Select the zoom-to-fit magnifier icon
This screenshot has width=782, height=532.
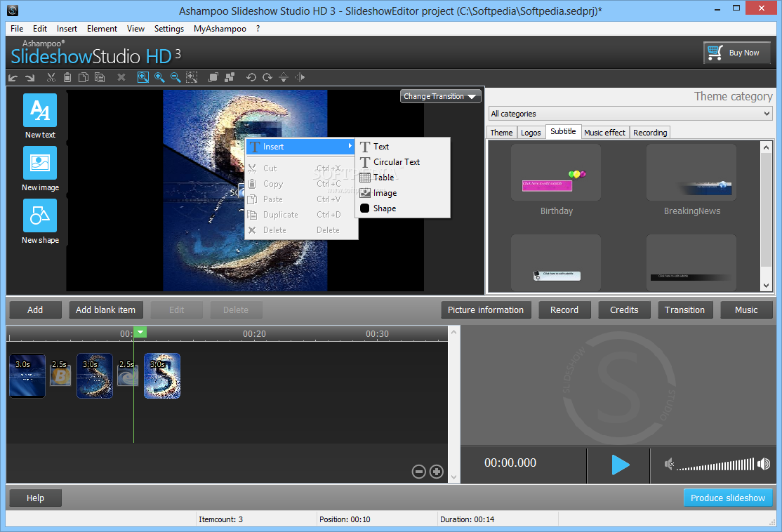tap(143, 77)
